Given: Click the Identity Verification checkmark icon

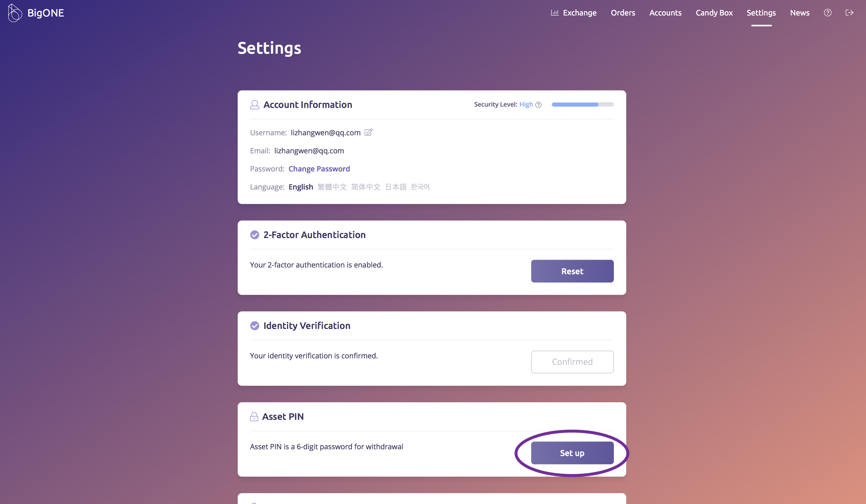Looking at the screenshot, I should (x=254, y=325).
